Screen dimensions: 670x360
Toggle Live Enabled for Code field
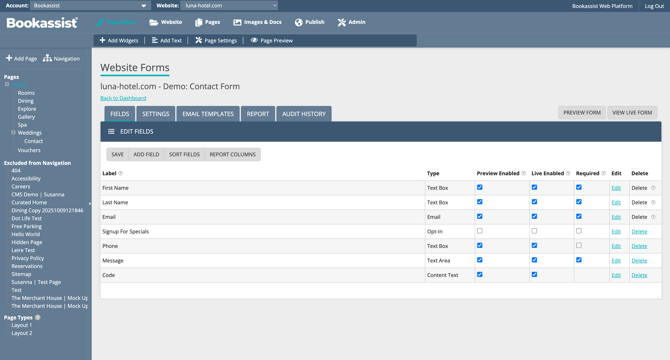535,275
